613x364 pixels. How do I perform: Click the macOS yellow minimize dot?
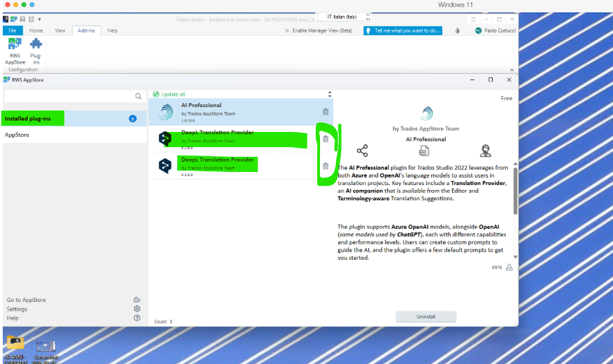(x=16, y=5)
